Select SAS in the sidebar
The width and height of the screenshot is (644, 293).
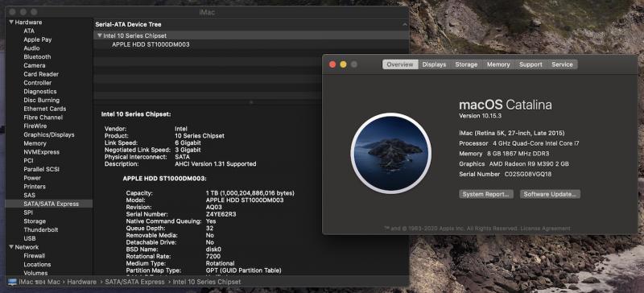[x=29, y=195]
